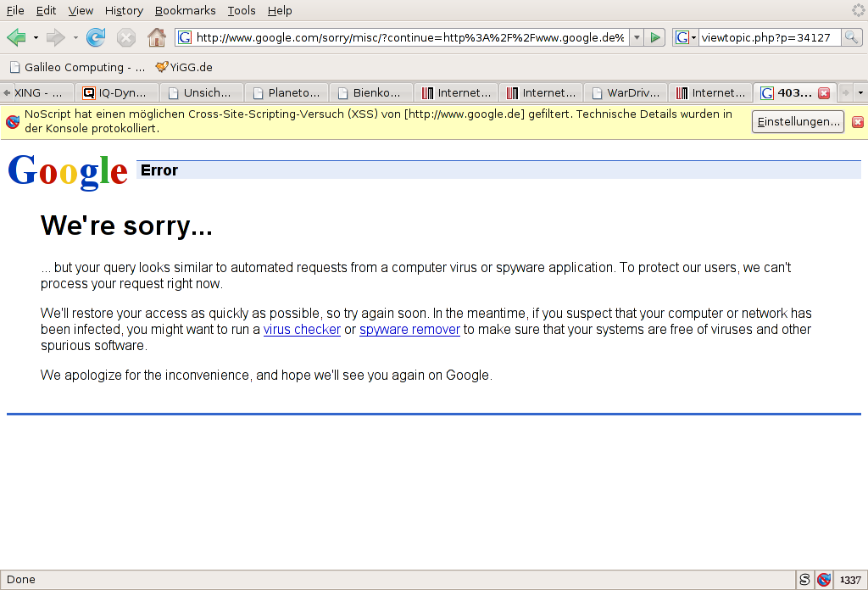Click the Google favicon in the address bar

coord(185,37)
